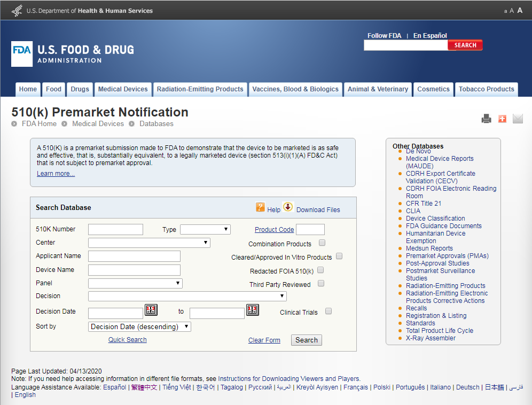Click the red plus share icon
This screenshot has width=532, height=405.
(502, 119)
